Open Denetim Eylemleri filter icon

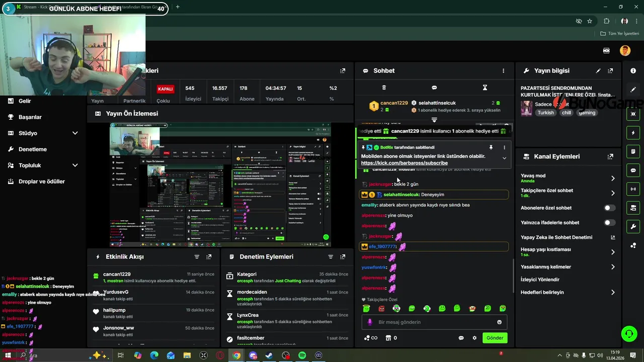click(x=331, y=256)
